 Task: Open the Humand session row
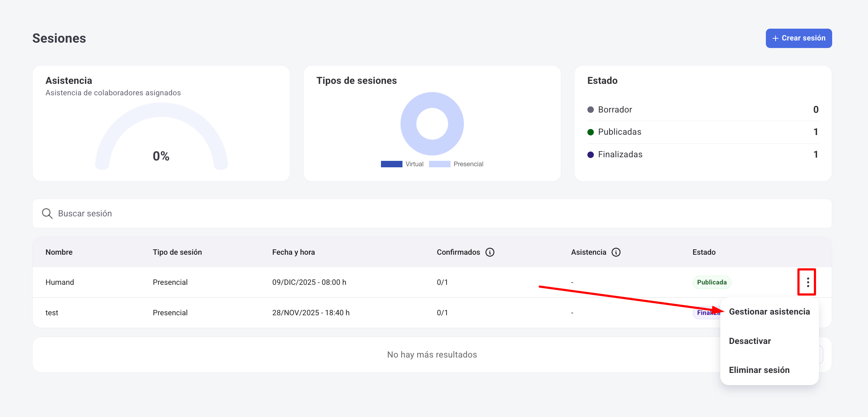pos(60,282)
